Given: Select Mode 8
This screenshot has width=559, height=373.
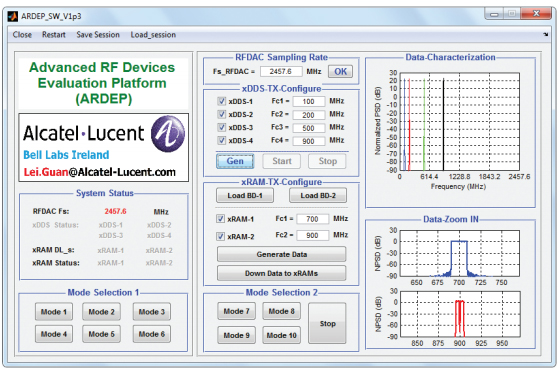Looking at the screenshot, I should [x=281, y=311].
